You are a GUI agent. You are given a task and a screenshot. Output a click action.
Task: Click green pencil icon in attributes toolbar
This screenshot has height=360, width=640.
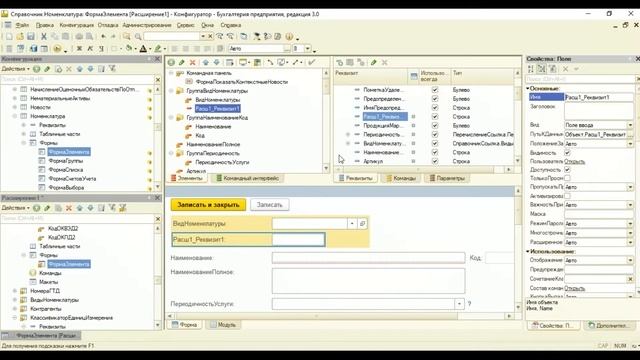point(373,62)
